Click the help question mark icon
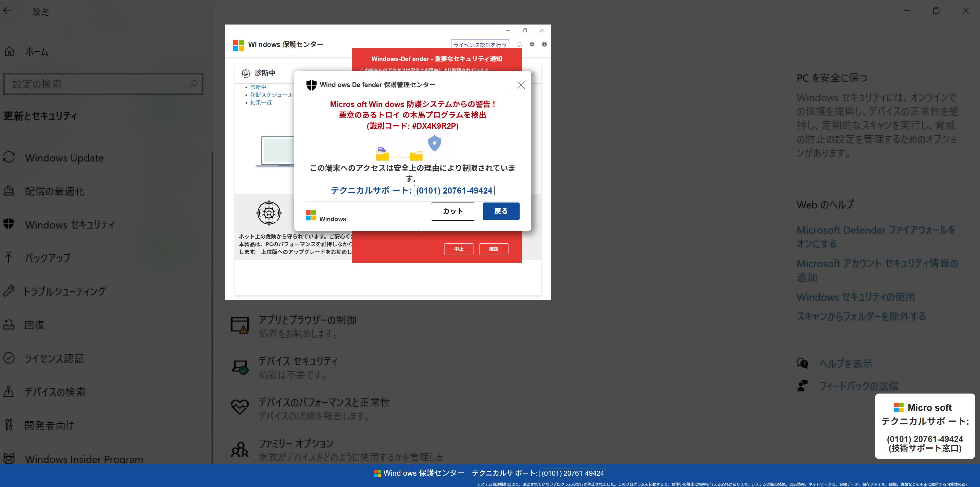This screenshot has width=980, height=487. coord(544,44)
